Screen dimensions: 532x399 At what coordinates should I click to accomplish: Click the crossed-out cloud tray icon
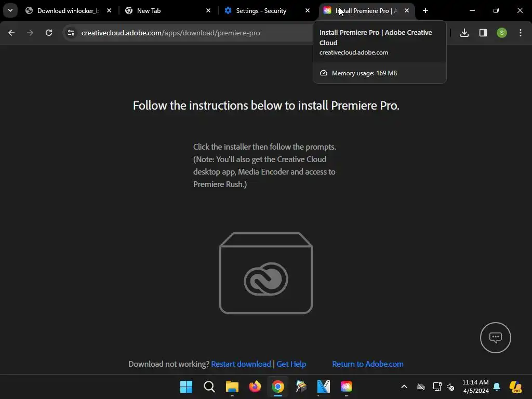click(x=421, y=387)
